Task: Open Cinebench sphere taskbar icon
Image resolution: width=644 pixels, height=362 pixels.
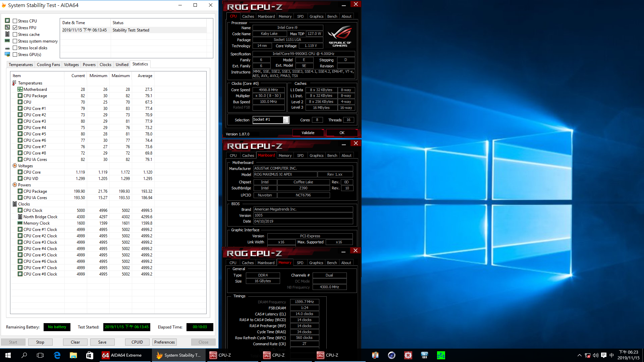Action: (391, 355)
